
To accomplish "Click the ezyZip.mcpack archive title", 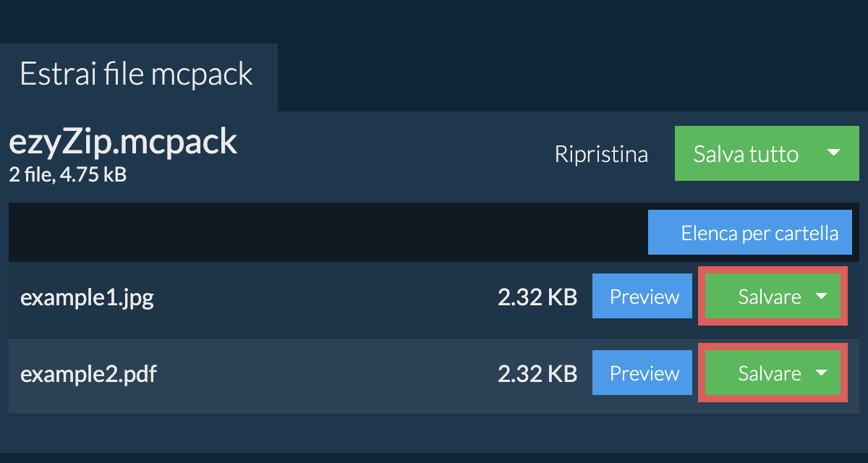I will click(x=123, y=142).
